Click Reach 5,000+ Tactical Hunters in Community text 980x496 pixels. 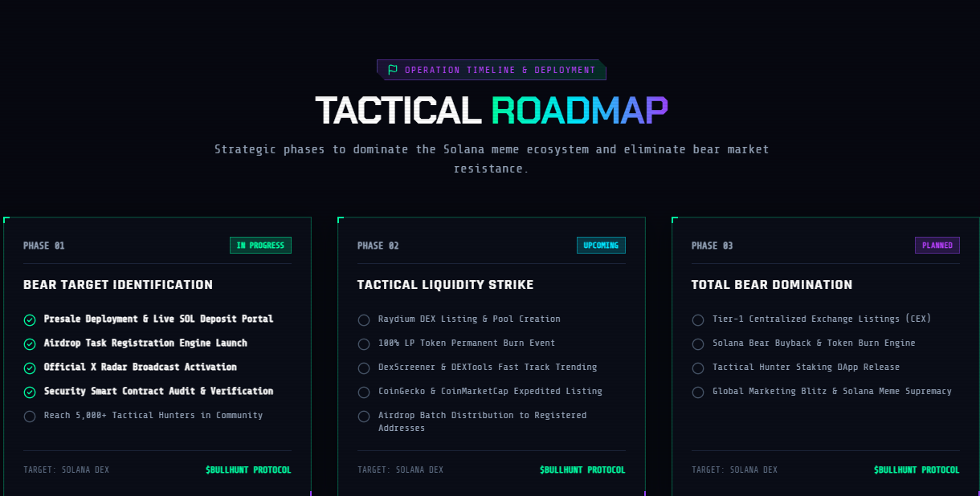[153, 416]
